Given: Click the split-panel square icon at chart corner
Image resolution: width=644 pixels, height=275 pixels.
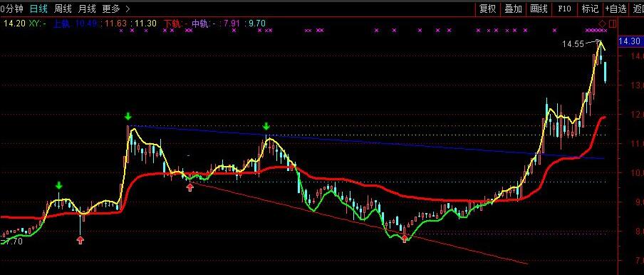Looking at the screenshot, I should click(612, 24).
